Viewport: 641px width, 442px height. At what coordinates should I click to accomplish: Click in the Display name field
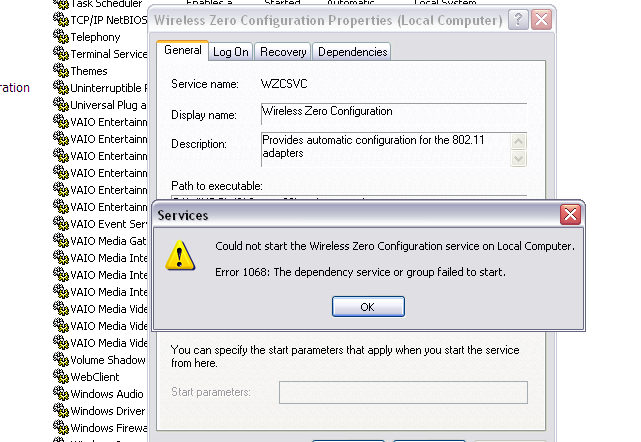coord(392,112)
